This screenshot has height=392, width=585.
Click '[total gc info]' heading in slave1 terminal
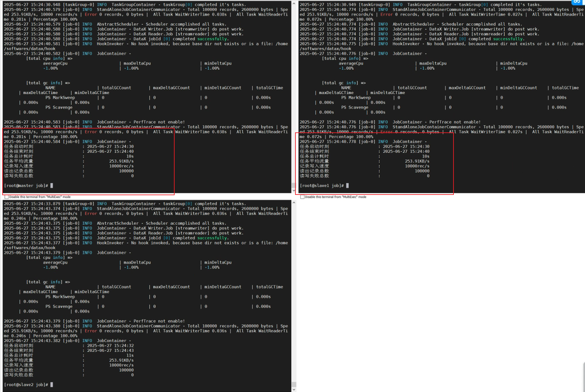[340, 83]
